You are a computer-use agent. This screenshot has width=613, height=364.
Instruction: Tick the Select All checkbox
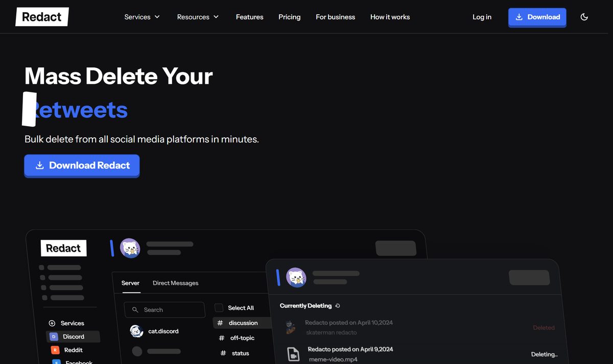click(219, 308)
